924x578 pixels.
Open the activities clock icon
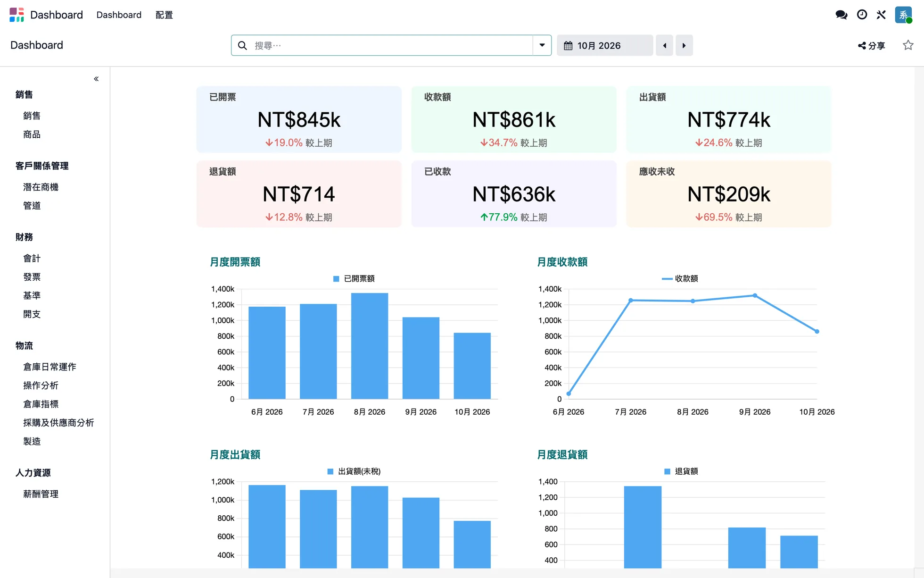[x=862, y=15]
